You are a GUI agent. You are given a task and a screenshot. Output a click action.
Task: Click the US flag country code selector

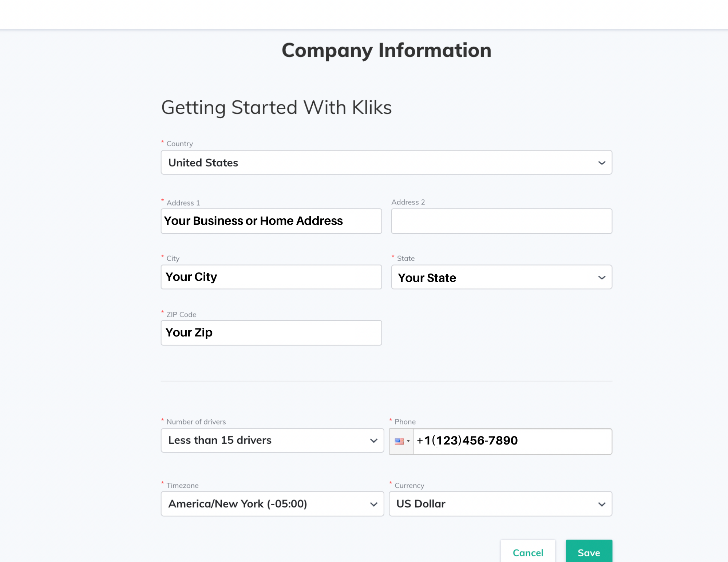[399, 441]
